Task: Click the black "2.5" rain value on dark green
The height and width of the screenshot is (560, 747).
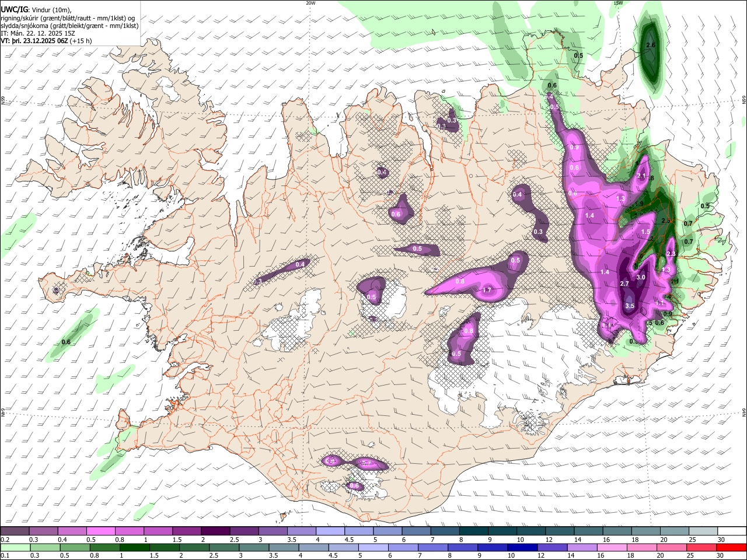Action: (x=666, y=220)
